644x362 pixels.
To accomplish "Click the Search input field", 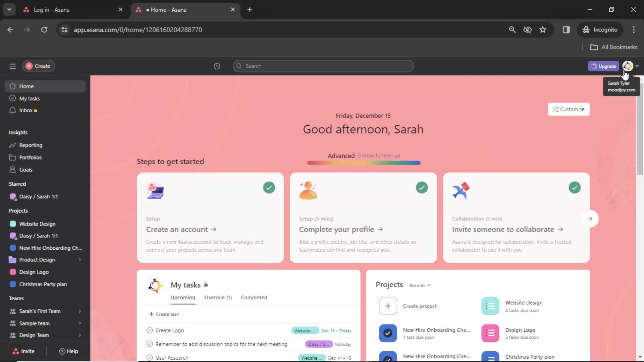I will click(x=323, y=66).
